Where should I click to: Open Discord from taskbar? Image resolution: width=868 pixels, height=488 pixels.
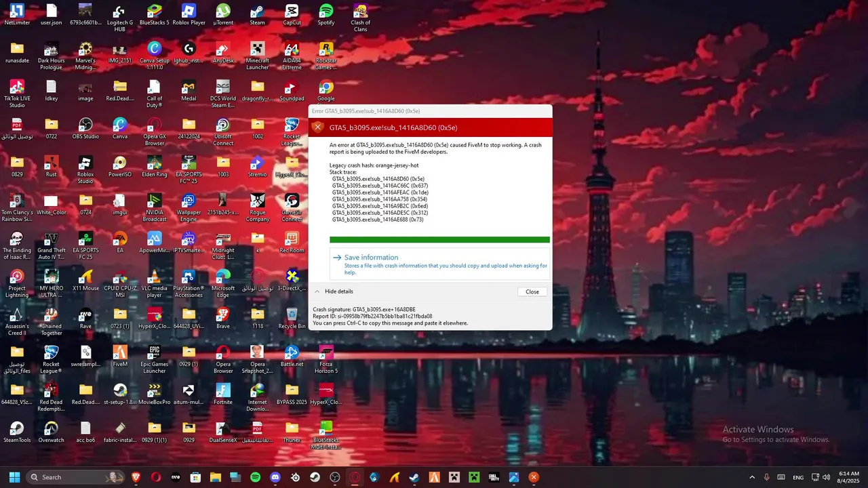275,477
